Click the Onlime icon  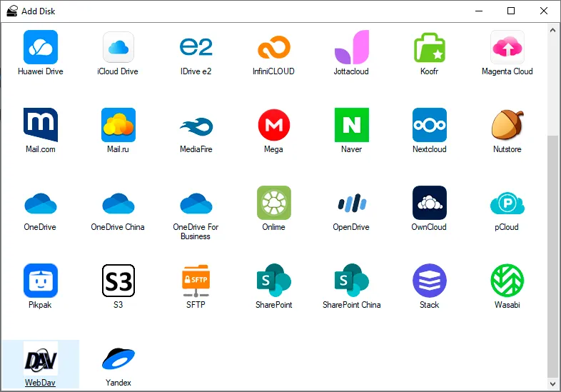(273, 203)
